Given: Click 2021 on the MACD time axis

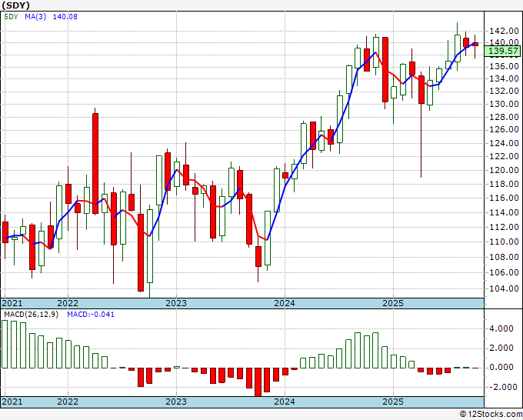Looking at the screenshot, I should coord(12,402).
